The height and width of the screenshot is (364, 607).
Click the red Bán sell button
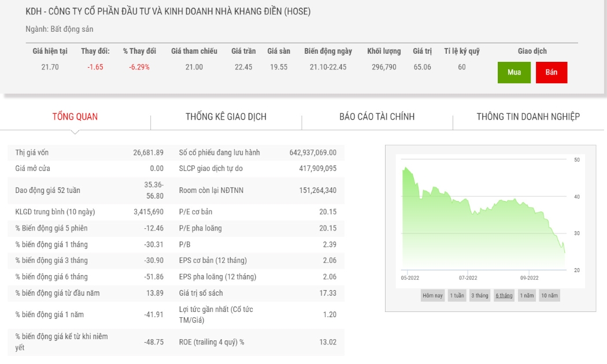coord(552,72)
